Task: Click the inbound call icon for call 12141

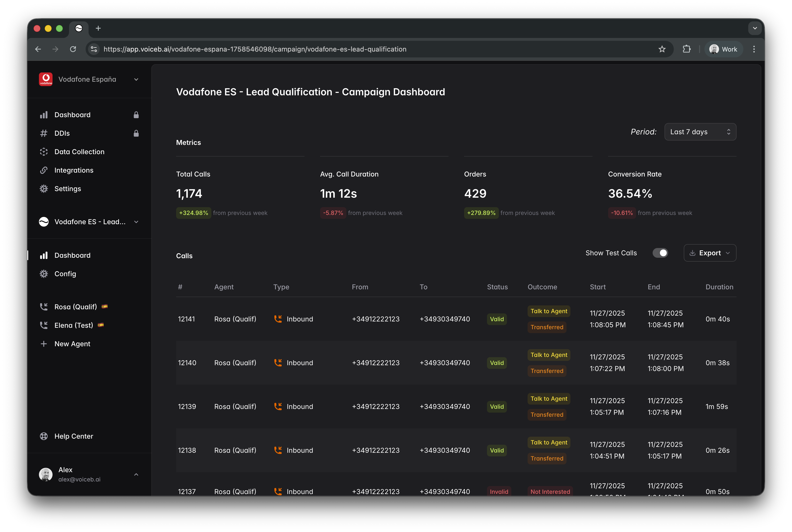Action: coord(278,319)
